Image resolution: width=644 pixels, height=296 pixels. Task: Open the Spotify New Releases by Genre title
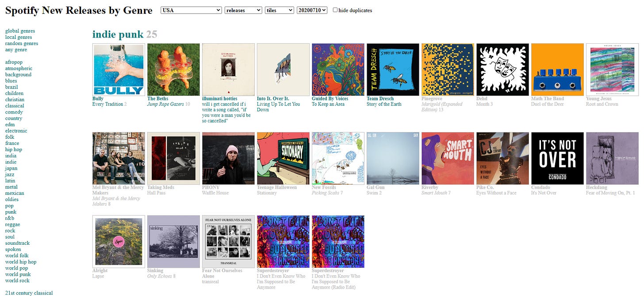coord(79,10)
